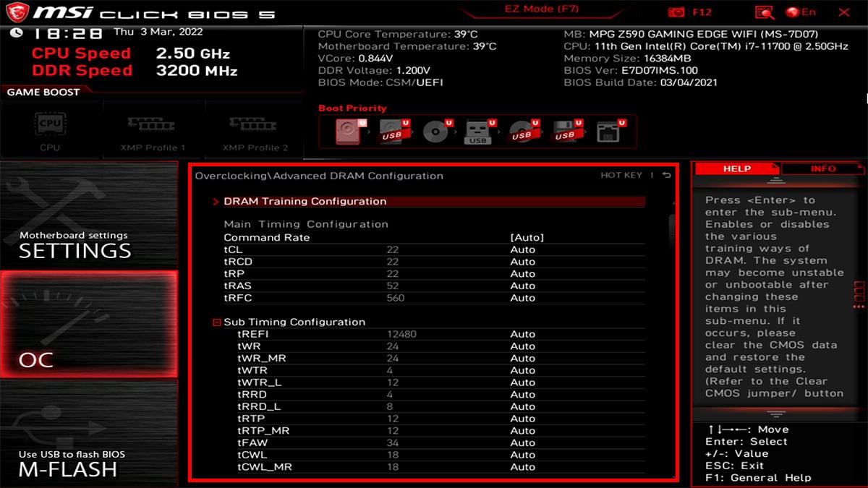Open the OC overclocking section
This screenshot has width=868, height=488.
tap(88, 325)
